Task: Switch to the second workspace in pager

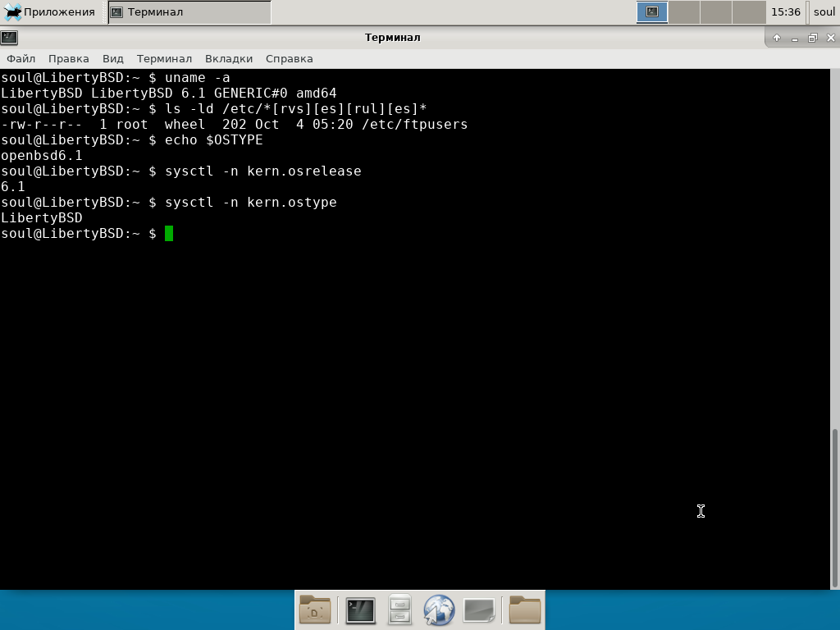Action: [684, 11]
